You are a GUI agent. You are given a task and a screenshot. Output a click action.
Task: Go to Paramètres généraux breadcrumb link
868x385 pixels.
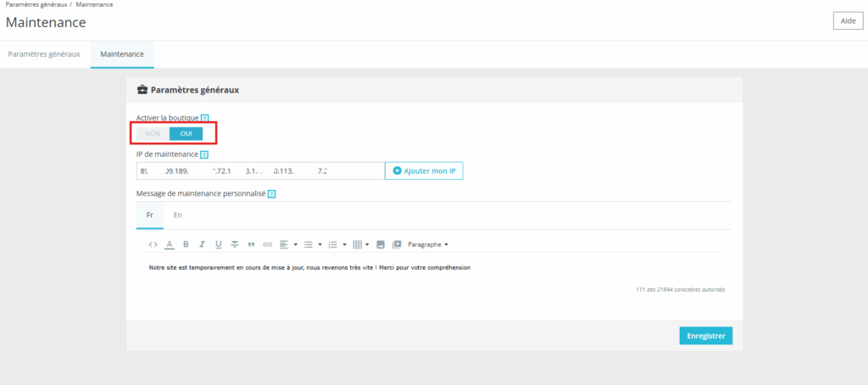(36, 4)
